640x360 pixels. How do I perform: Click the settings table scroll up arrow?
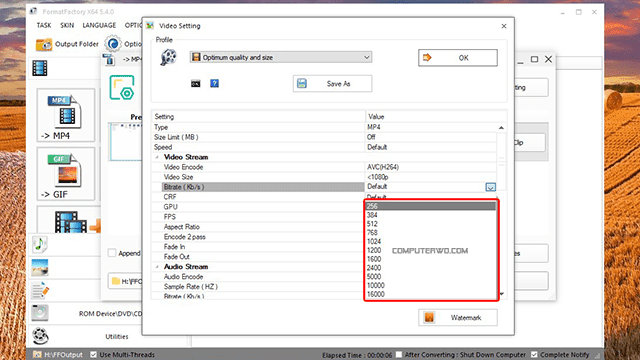click(x=501, y=128)
